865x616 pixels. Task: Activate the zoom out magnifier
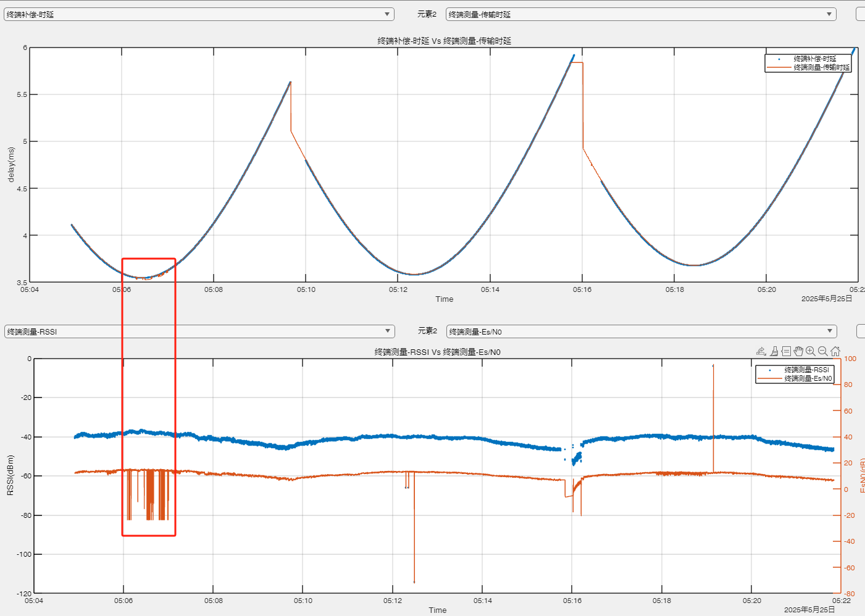[823, 351]
